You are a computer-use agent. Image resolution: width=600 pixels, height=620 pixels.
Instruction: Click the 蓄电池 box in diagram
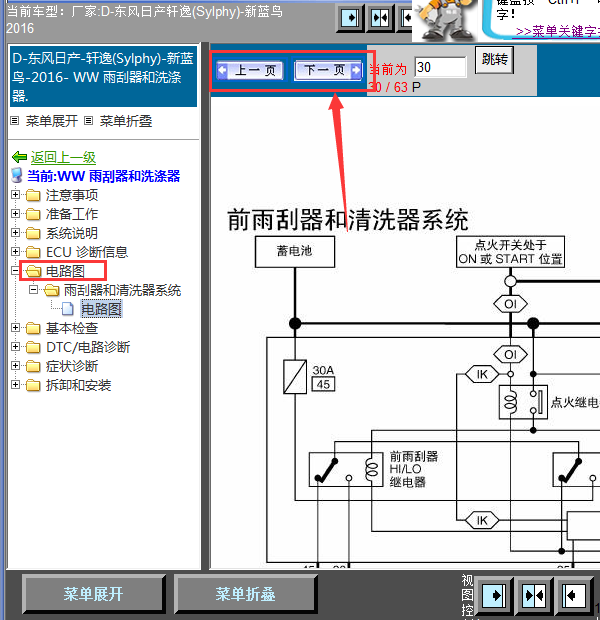pos(295,252)
